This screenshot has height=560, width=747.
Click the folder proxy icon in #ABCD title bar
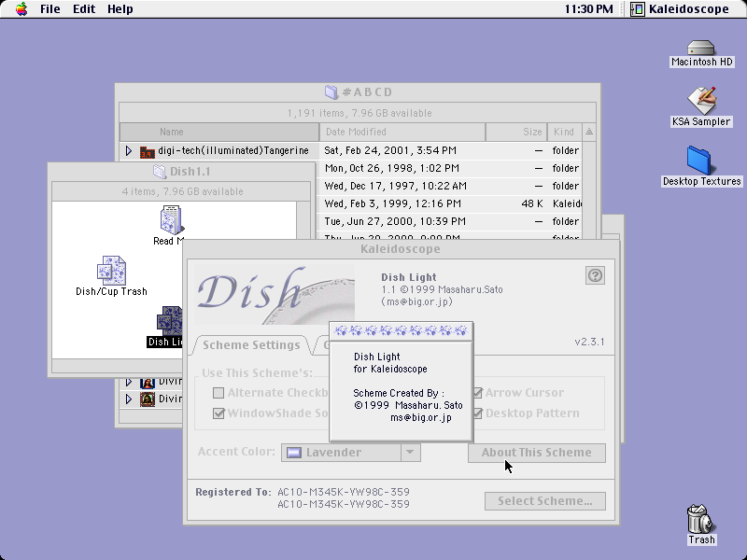(x=331, y=91)
